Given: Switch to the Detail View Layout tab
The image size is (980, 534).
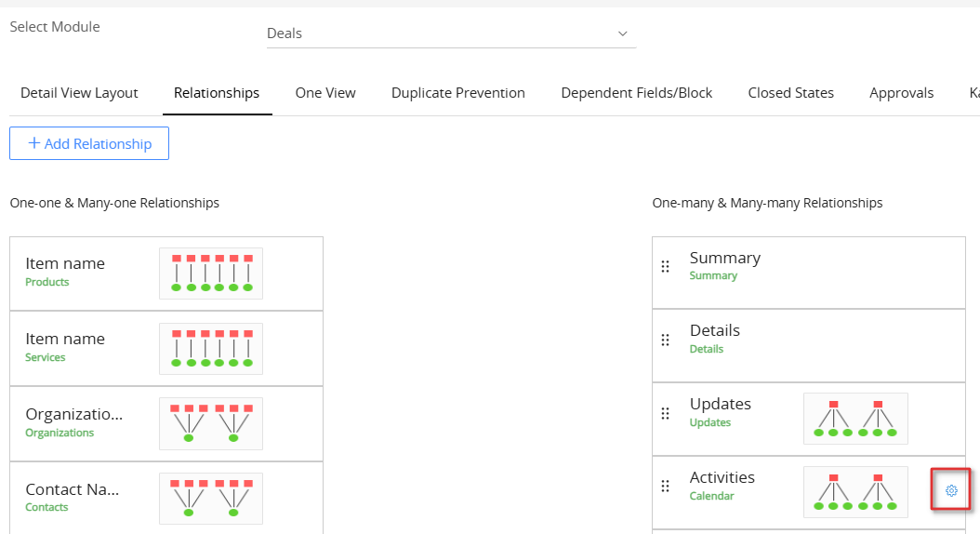Looking at the screenshot, I should tap(79, 93).
